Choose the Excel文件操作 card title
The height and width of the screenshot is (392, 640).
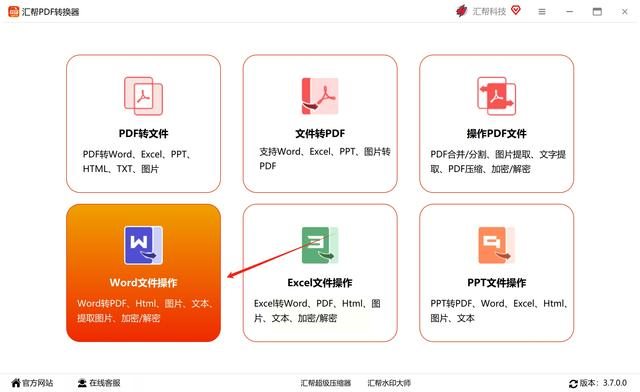[320, 283]
